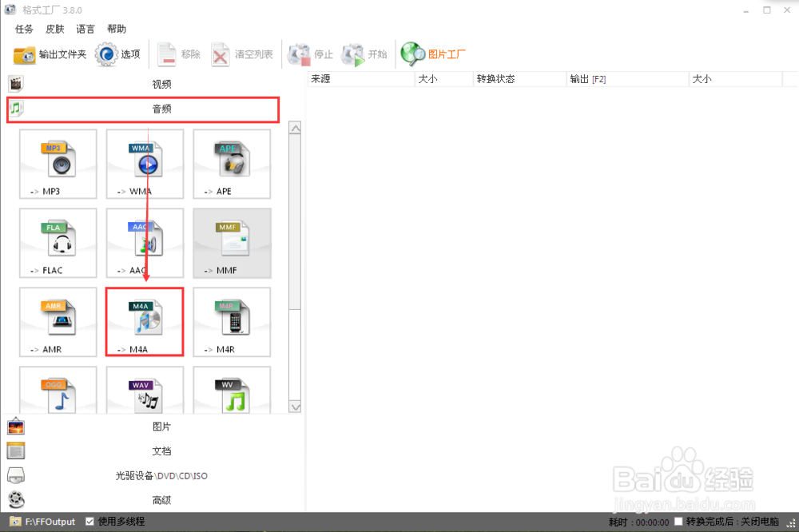The image size is (799, 532).
Task: Open the 任务 menu
Action: coord(23,29)
